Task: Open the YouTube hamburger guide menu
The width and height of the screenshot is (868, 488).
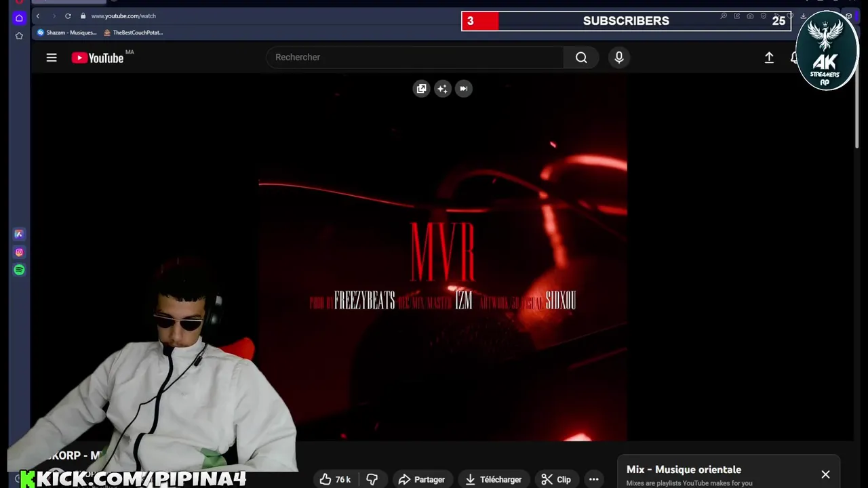Action: [52, 58]
